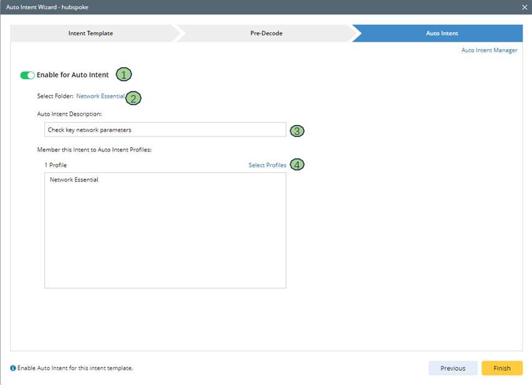Click the green callout marker numbered 1
The height and width of the screenshot is (392, 532).
[124, 75]
